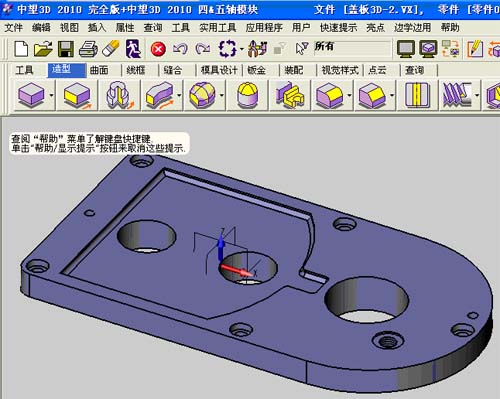Expand the Loft tool dropdown arrow
The image size is (500, 399).
click(222, 96)
